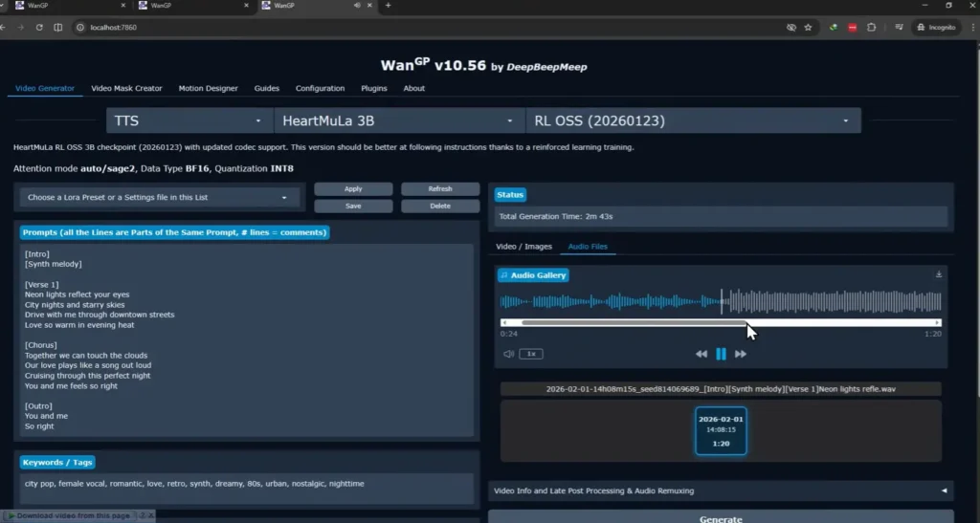Click the audio timeline scroll bar
Viewport: 980px width, 523px height.
[x=634, y=322]
